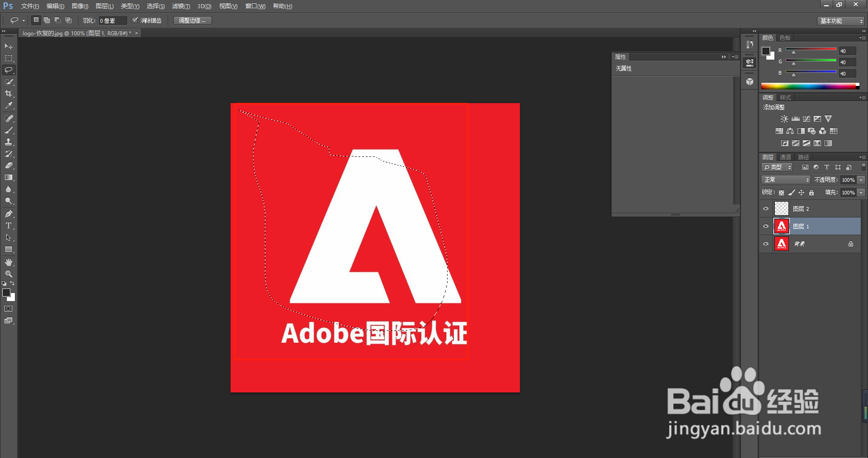Open the blend mode 正常 dropdown

tap(786, 180)
